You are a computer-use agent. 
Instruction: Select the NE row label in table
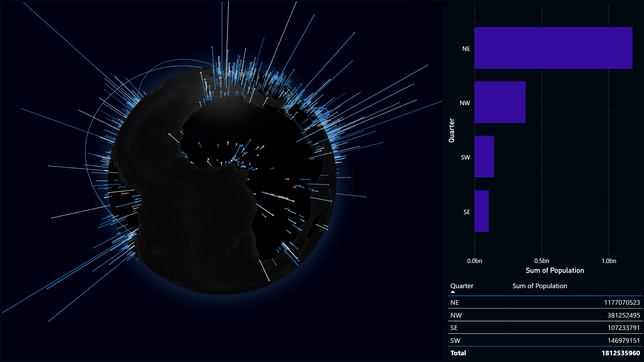(455, 302)
